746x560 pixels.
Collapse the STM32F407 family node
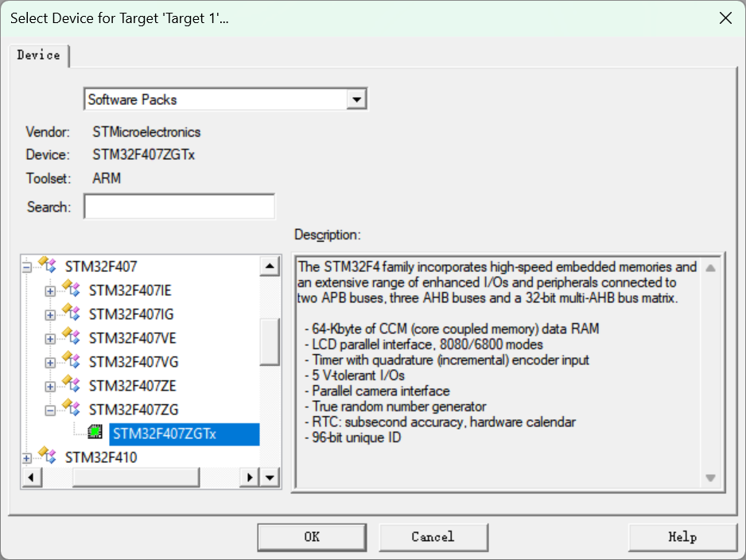point(27,267)
